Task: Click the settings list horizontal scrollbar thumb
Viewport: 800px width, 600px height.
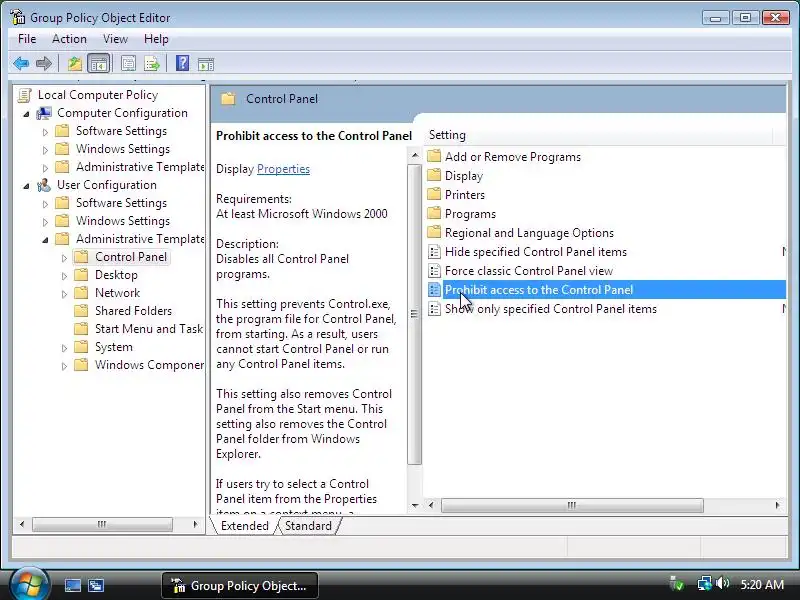Action: tap(572, 505)
